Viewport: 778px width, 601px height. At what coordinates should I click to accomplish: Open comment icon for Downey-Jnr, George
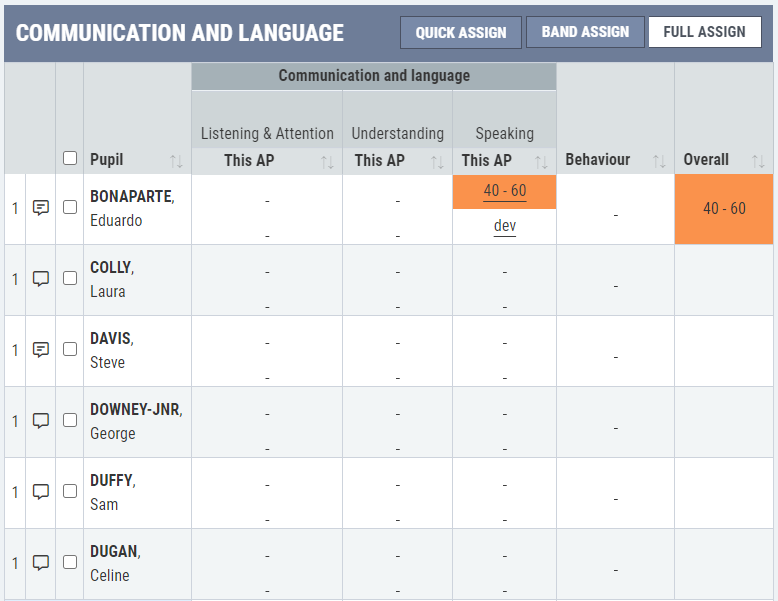click(x=41, y=421)
